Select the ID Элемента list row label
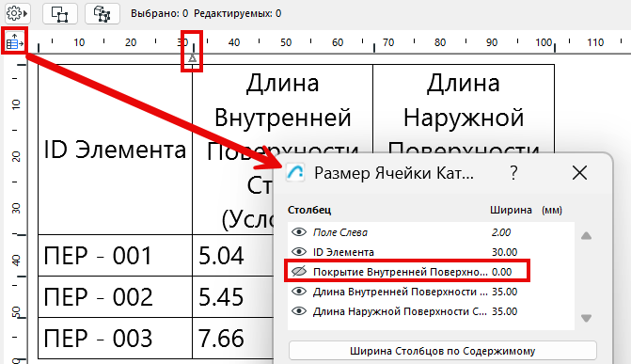This screenshot has height=364, width=631. pos(343,252)
